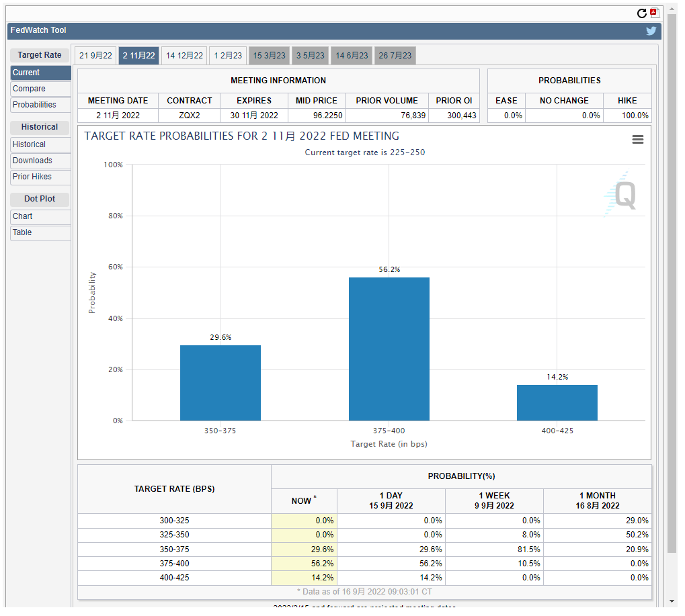The width and height of the screenshot is (685, 616).
Task: Select the 15 3月23 meeting tab
Action: pyautogui.click(x=269, y=56)
